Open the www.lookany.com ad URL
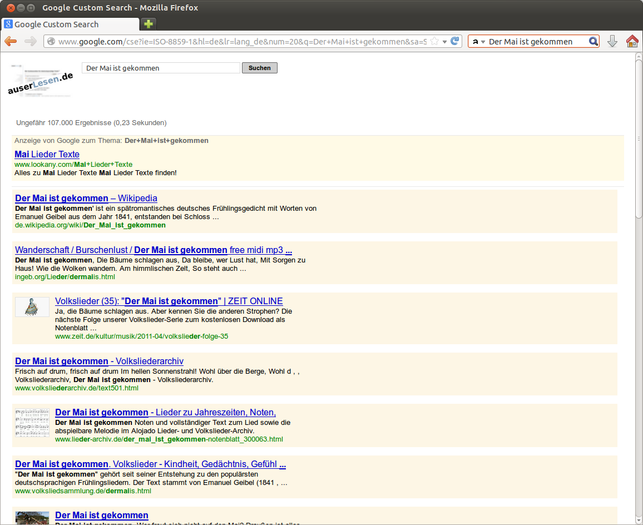The width and height of the screenshot is (643, 525). 73,164
